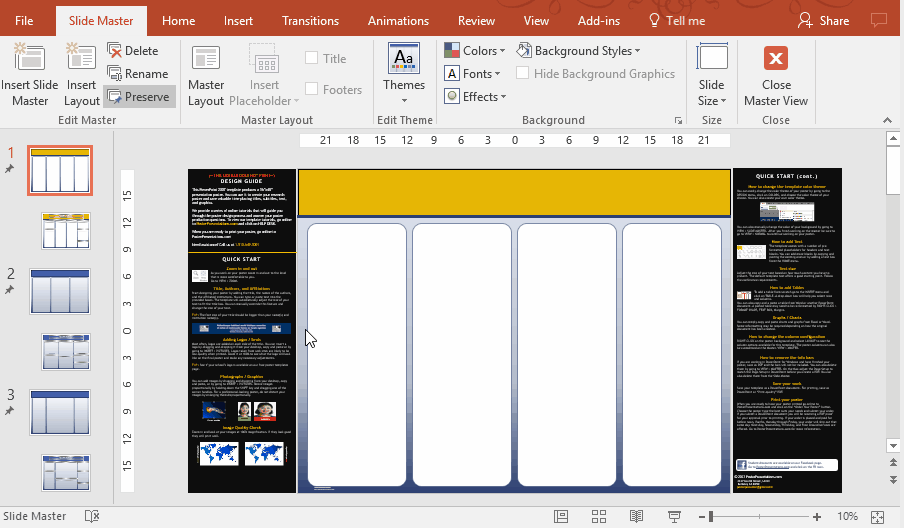Switch to the Insert tab
Image resolution: width=904 pixels, height=528 pixels.
click(x=238, y=21)
